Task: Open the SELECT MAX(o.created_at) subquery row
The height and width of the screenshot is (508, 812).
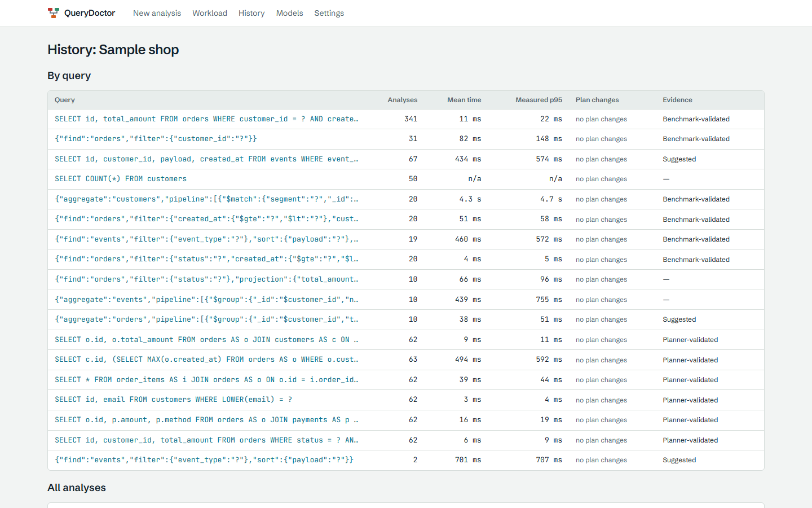Action: pos(206,360)
